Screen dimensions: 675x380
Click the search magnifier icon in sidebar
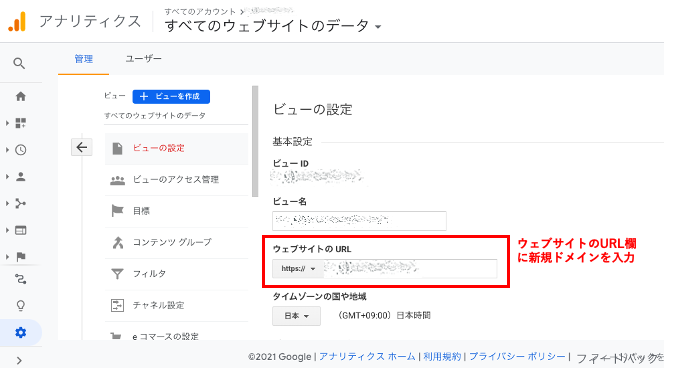pyautogui.click(x=19, y=64)
